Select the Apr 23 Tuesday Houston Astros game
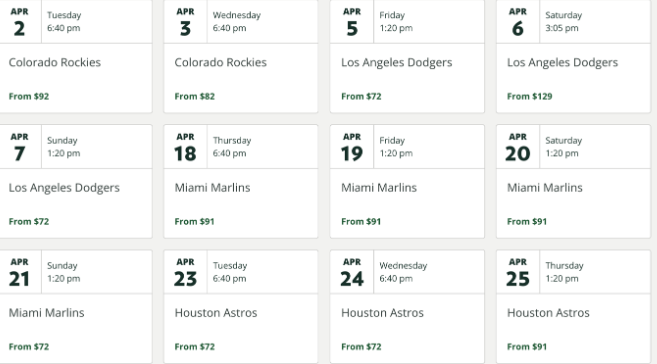Viewport: 657px width, 364px height. 241,307
